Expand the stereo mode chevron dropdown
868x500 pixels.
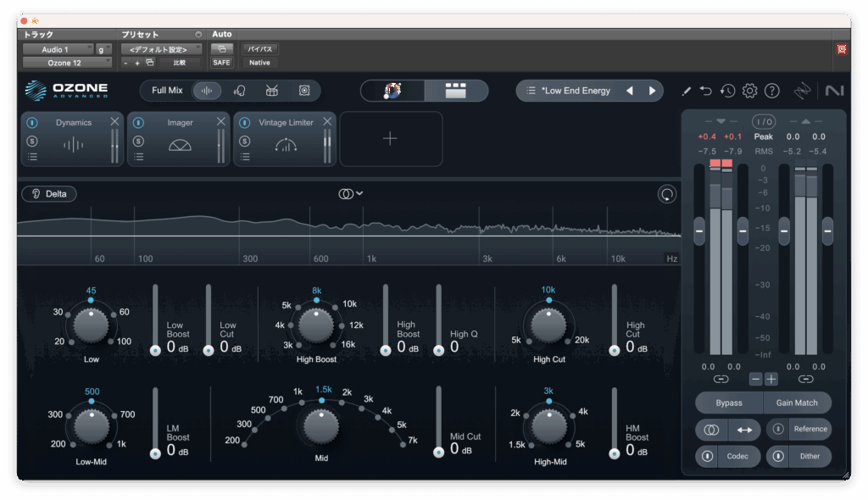(359, 193)
